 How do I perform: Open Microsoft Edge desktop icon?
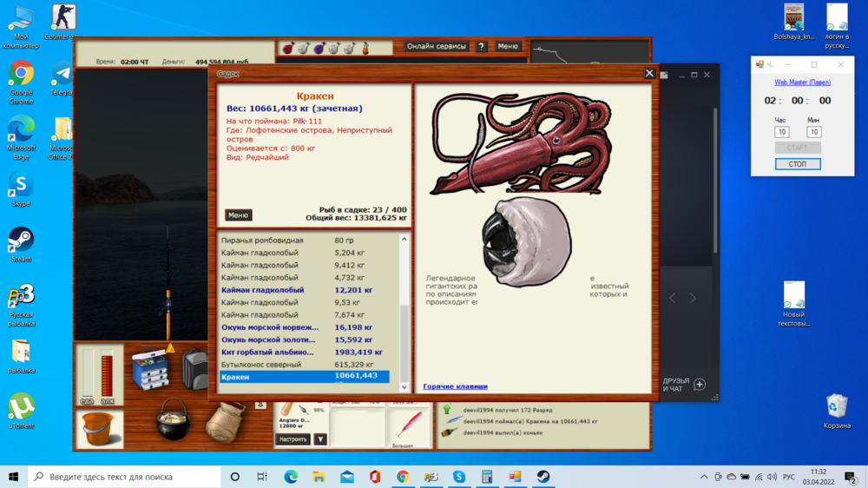coord(21,137)
